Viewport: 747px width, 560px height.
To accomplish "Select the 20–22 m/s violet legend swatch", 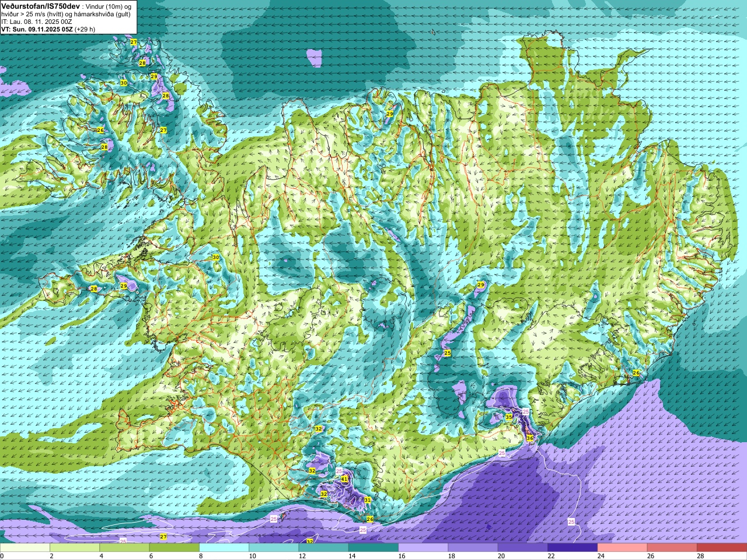I will (523, 548).
